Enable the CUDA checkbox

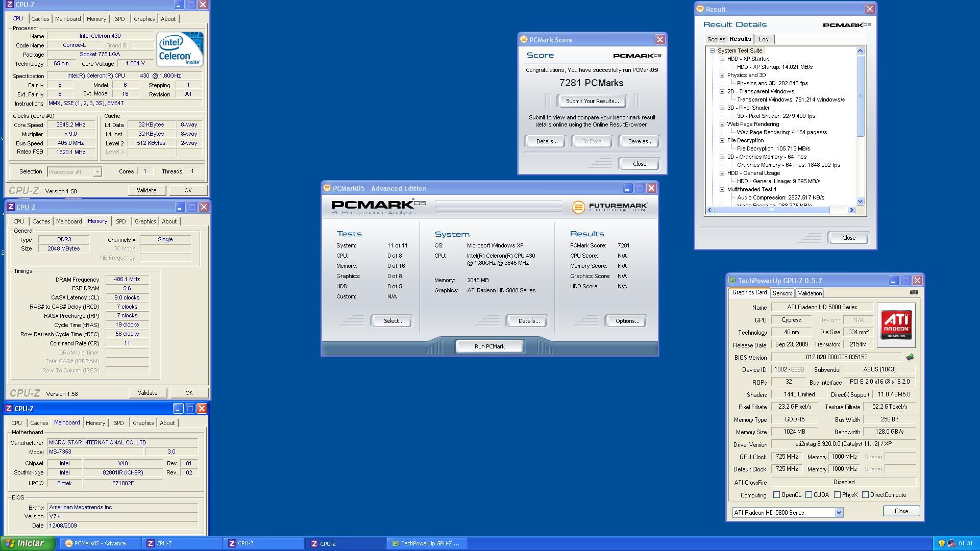[808, 495]
